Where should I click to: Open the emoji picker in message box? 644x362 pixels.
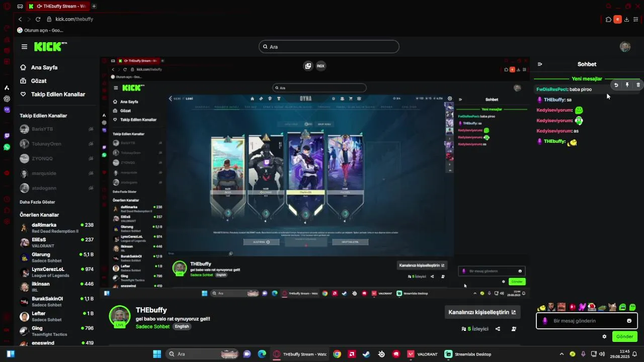coord(629,321)
